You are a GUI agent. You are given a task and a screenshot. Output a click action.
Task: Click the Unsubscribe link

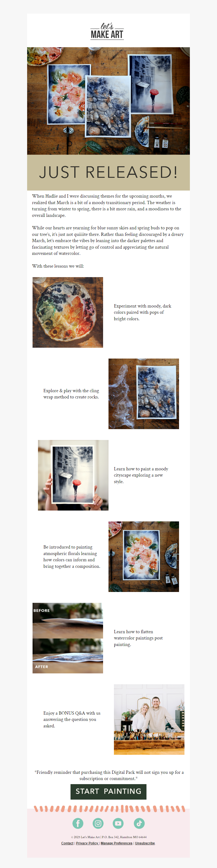(x=145, y=843)
